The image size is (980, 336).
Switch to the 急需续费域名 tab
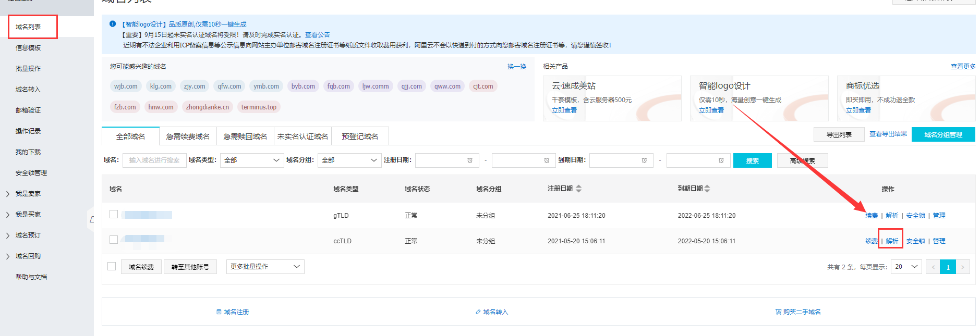(x=188, y=136)
